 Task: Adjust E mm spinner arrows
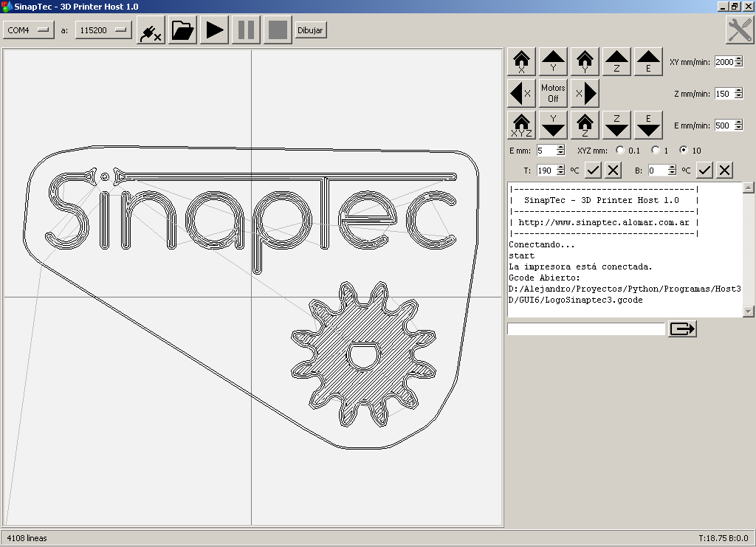pyautogui.click(x=560, y=151)
